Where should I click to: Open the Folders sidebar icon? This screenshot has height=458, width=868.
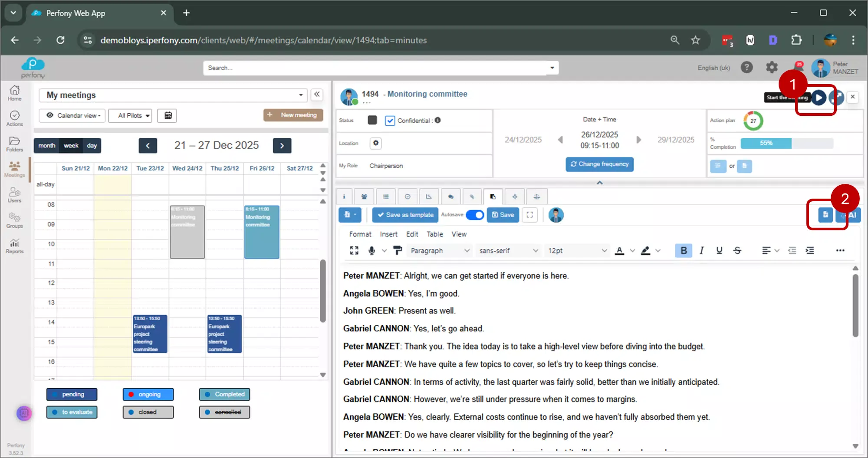[14, 144]
